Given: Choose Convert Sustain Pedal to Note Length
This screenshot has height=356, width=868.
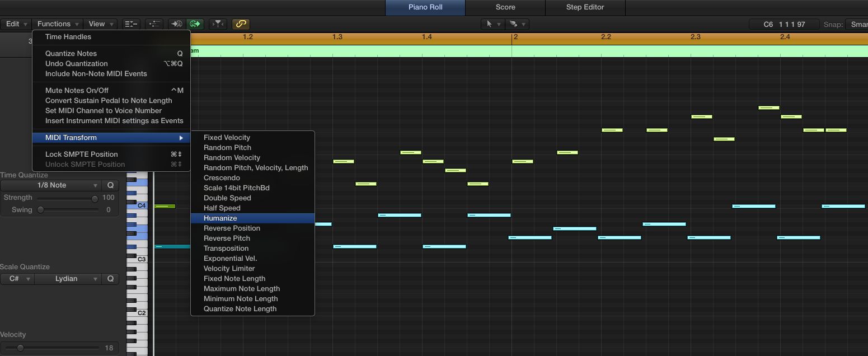Looking at the screenshot, I should (111, 101).
